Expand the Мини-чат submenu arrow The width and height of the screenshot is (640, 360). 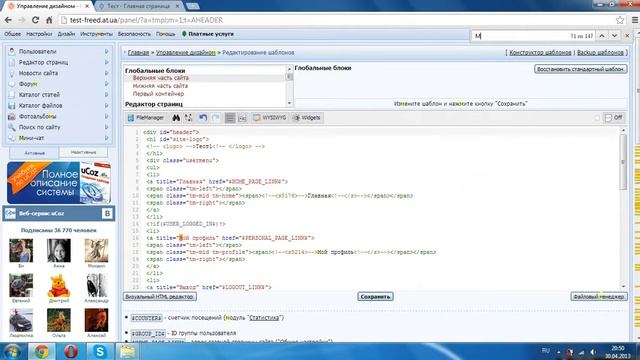[107, 138]
